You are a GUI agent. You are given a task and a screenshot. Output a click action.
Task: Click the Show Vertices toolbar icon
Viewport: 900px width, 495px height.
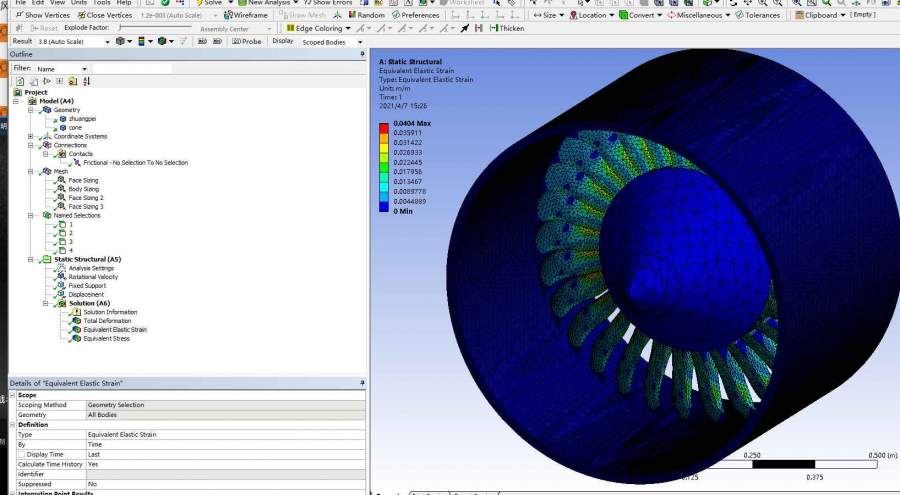pyautogui.click(x=20, y=15)
